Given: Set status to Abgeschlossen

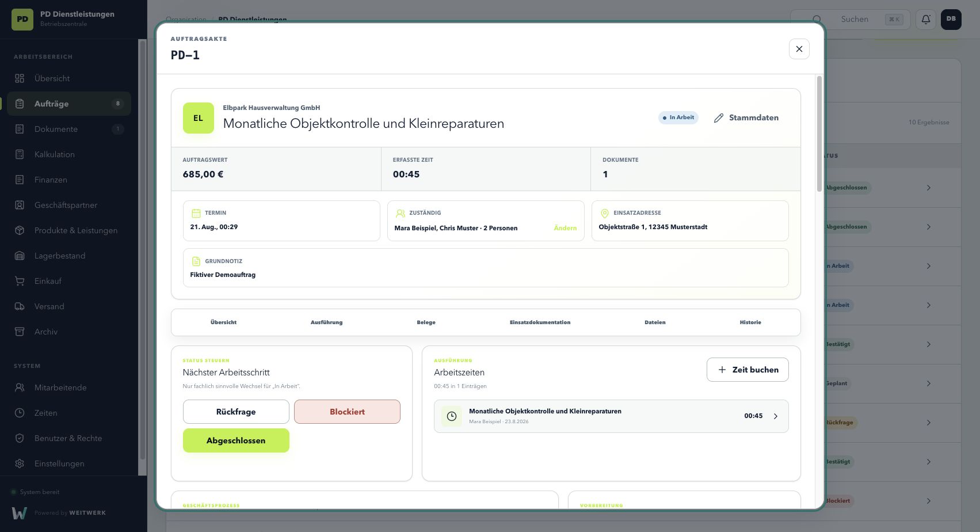Looking at the screenshot, I should (x=236, y=440).
